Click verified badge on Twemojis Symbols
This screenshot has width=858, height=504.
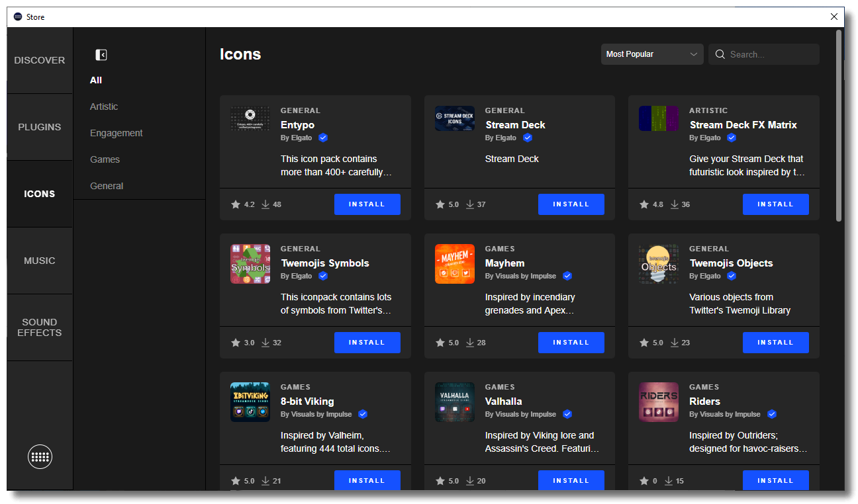coord(323,276)
